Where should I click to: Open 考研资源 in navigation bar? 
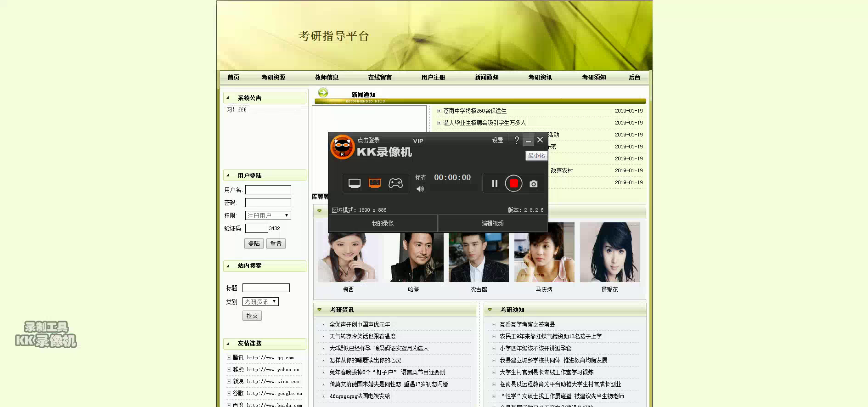273,77
